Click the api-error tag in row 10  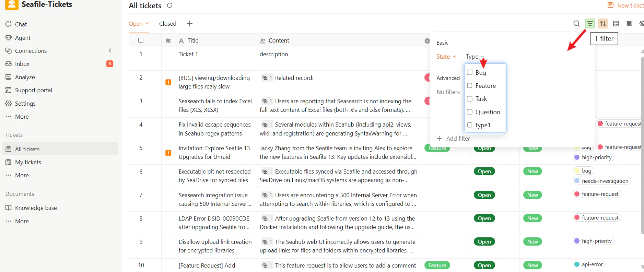589,264
